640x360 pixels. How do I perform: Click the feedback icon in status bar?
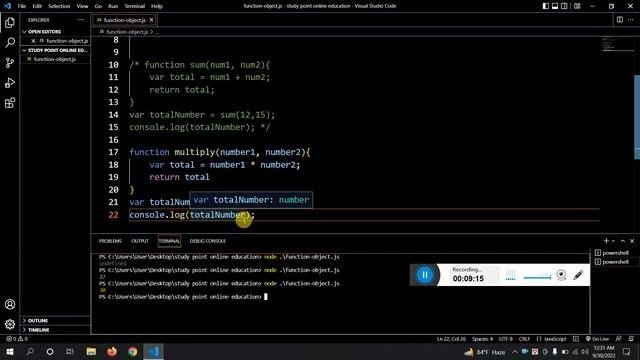coord(619,339)
